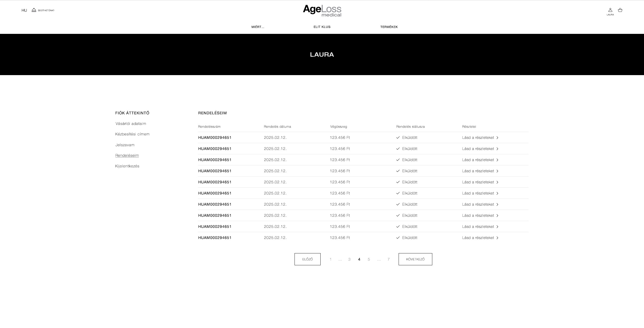Click the service bell help icon

[34, 10]
